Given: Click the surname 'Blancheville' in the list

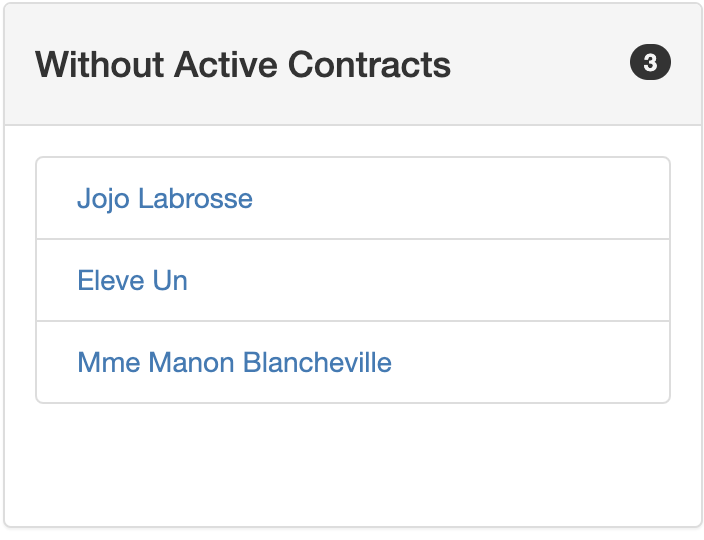Looking at the screenshot, I should [317, 362].
